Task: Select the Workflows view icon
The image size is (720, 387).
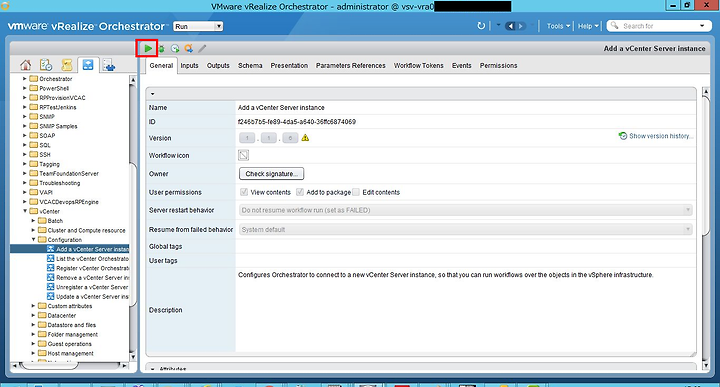Action: point(88,65)
